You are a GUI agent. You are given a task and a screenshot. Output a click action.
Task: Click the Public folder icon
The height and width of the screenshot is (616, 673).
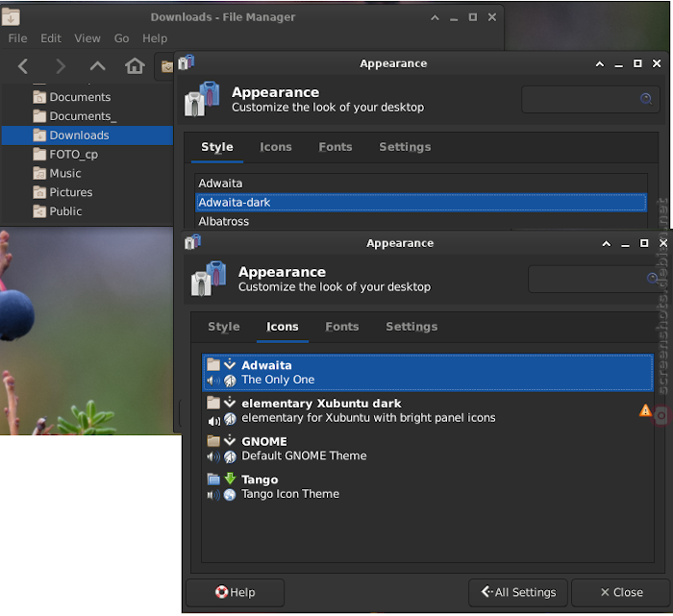[x=39, y=211]
